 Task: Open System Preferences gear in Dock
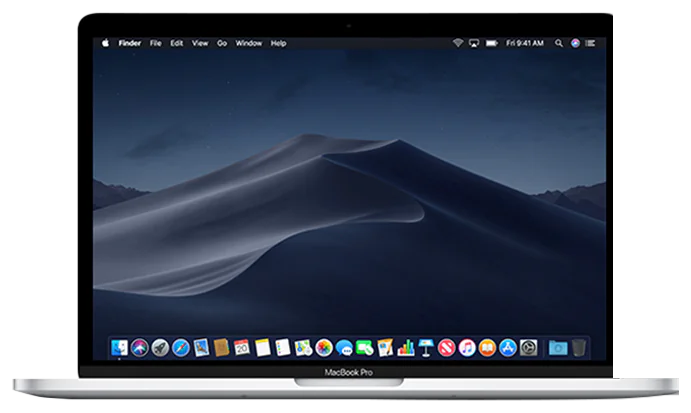tap(528, 348)
